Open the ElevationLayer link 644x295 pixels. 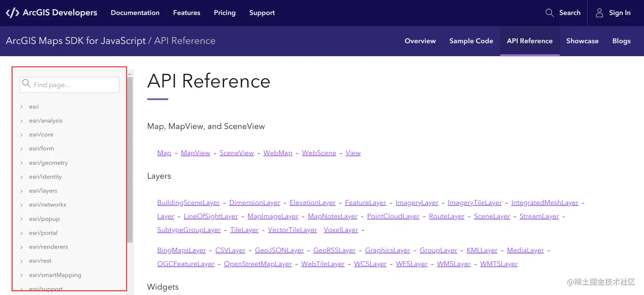[x=313, y=203]
